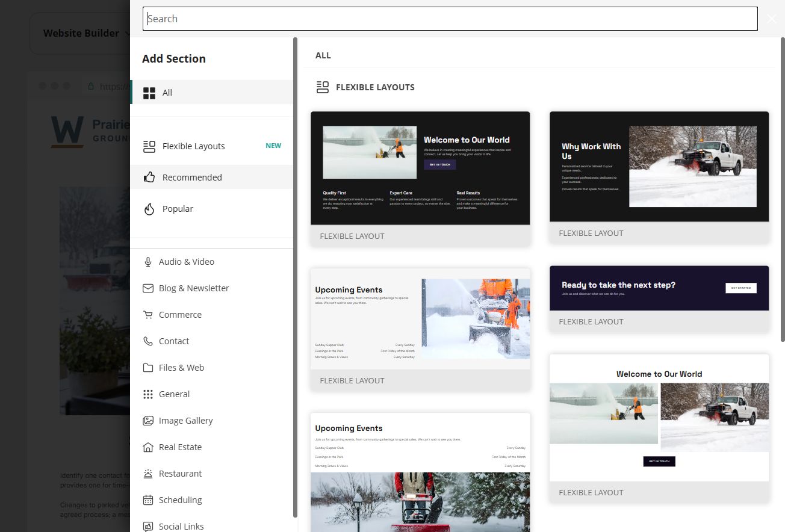Screen dimensions: 785x532
Task: Click the Popular flame icon
Action: [x=149, y=209]
